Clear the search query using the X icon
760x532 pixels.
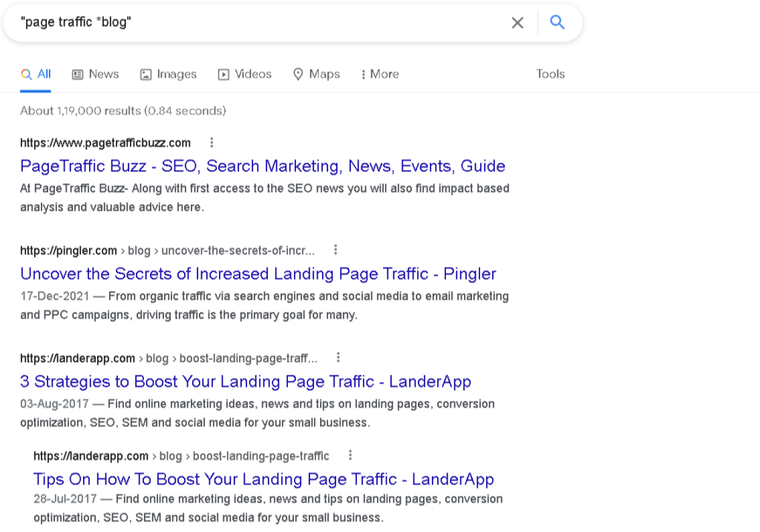pyautogui.click(x=517, y=22)
